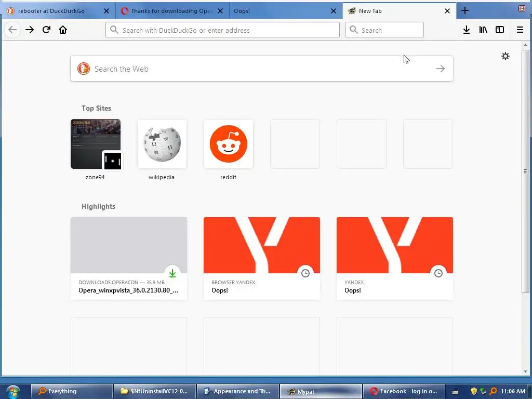Click the Top Sites heading
The width and height of the screenshot is (532, 399).
pyautogui.click(x=96, y=108)
